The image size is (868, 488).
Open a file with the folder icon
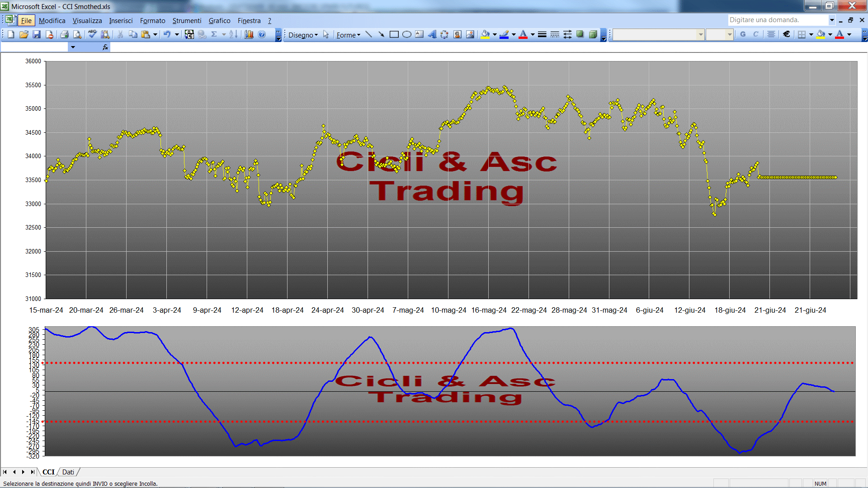coord(24,34)
